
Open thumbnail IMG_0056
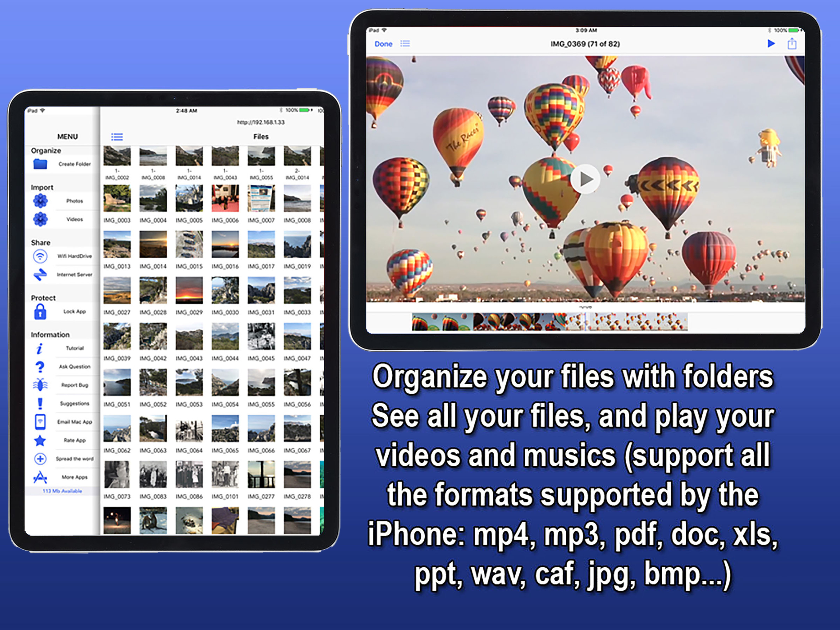point(297,382)
